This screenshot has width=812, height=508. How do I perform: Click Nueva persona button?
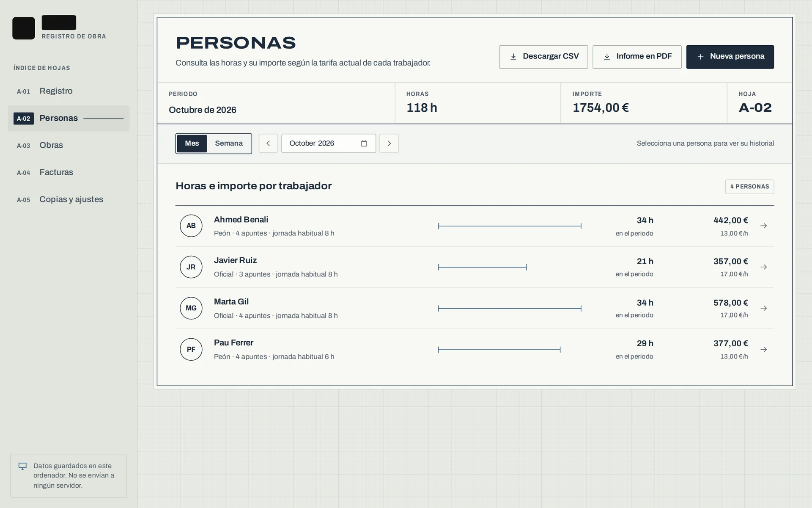pyautogui.click(x=730, y=57)
